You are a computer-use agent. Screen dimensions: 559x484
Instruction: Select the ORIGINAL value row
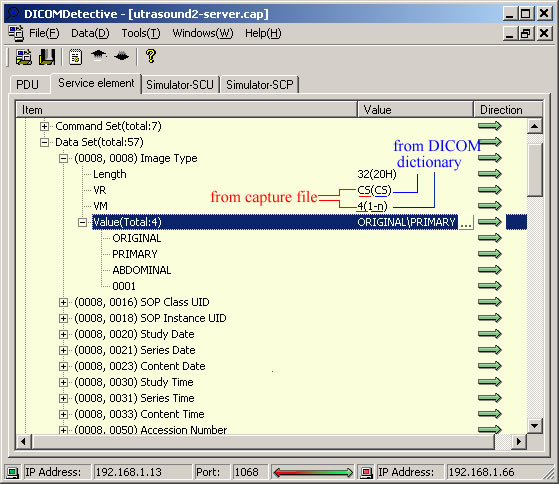(x=137, y=238)
